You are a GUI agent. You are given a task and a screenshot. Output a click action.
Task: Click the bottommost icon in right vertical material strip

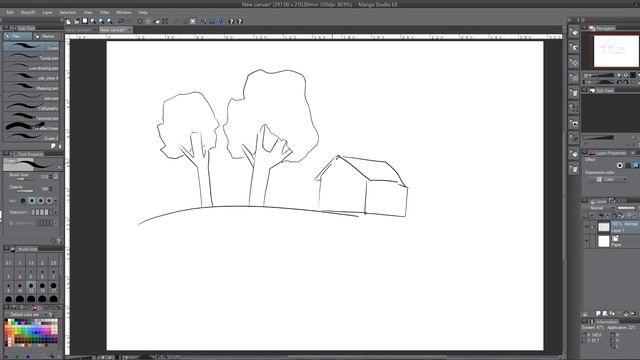click(574, 169)
